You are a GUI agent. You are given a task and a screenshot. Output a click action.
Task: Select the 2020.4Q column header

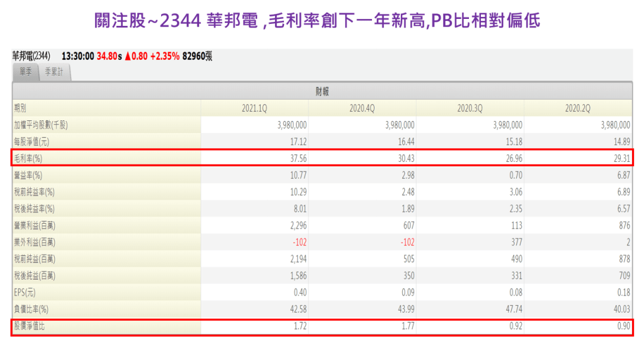(x=362, y=108)
